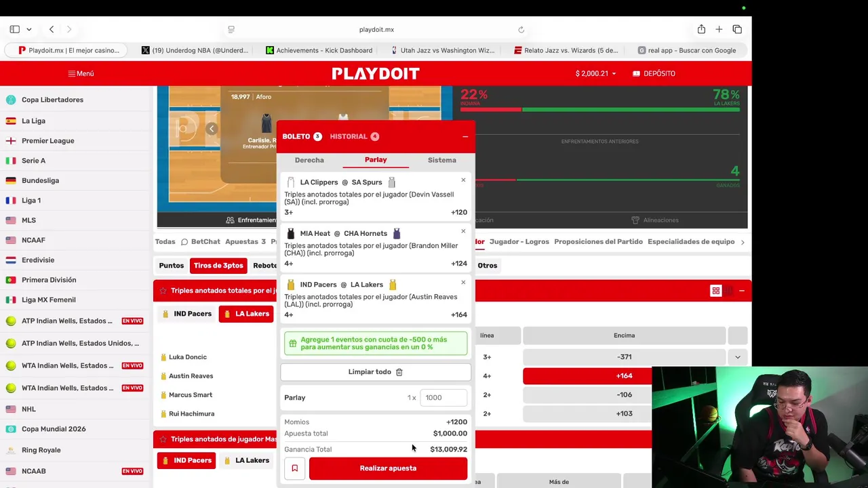Open reader/page settings icon in address bar
Screen dimensions: 868x488
click(x=231, y=30)
